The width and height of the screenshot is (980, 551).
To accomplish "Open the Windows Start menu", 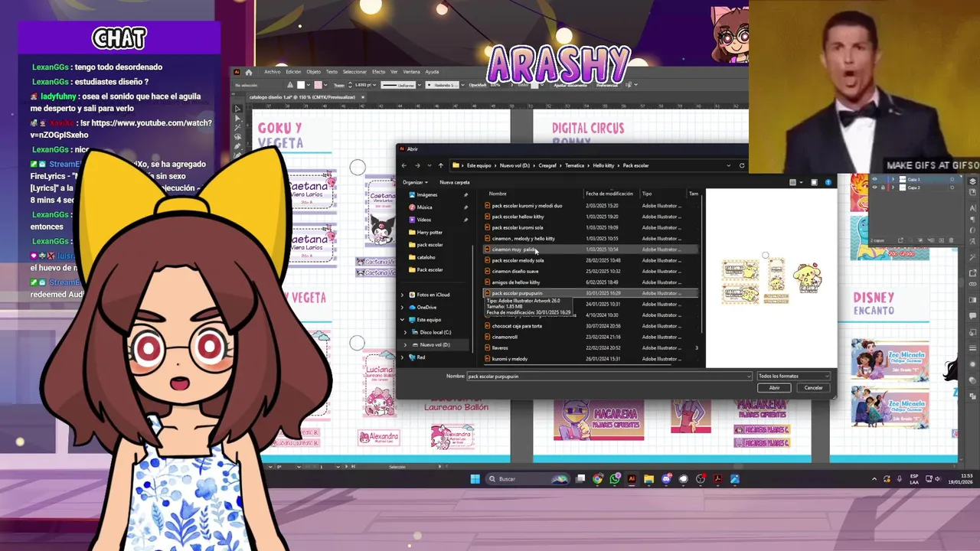I will (x=475, y=479).
